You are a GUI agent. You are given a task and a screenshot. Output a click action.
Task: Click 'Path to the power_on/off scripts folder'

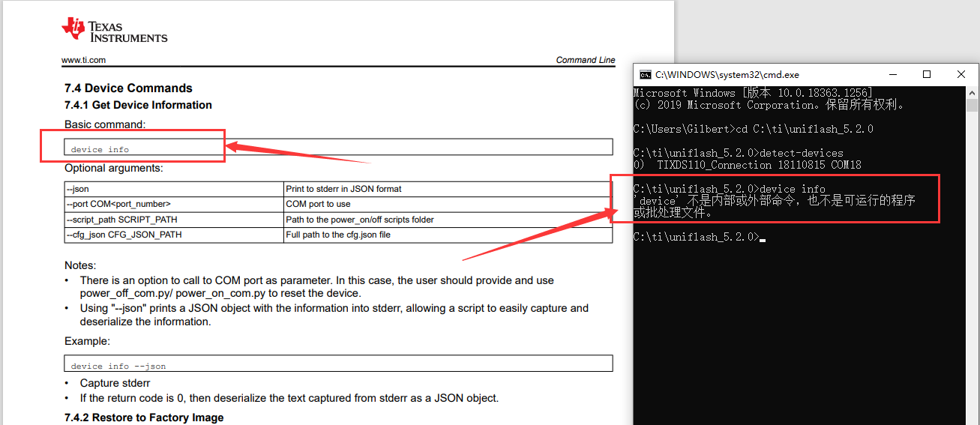[x=448, y=220]
